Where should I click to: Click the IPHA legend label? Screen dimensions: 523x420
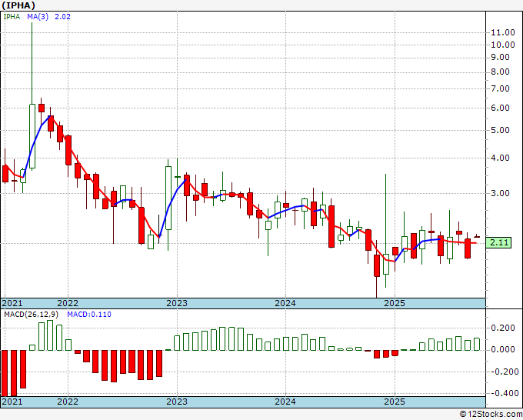pyautogui.click(x=12, y=17)
